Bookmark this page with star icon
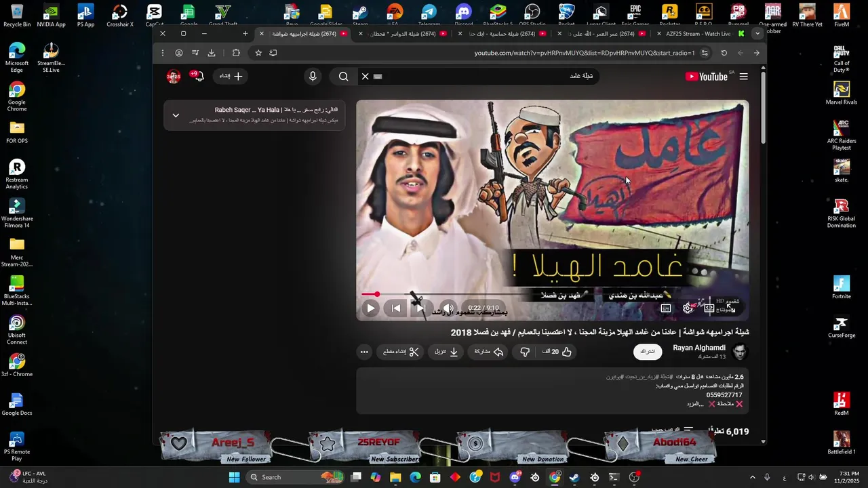 pyautogui.click(x=258, y=53)
